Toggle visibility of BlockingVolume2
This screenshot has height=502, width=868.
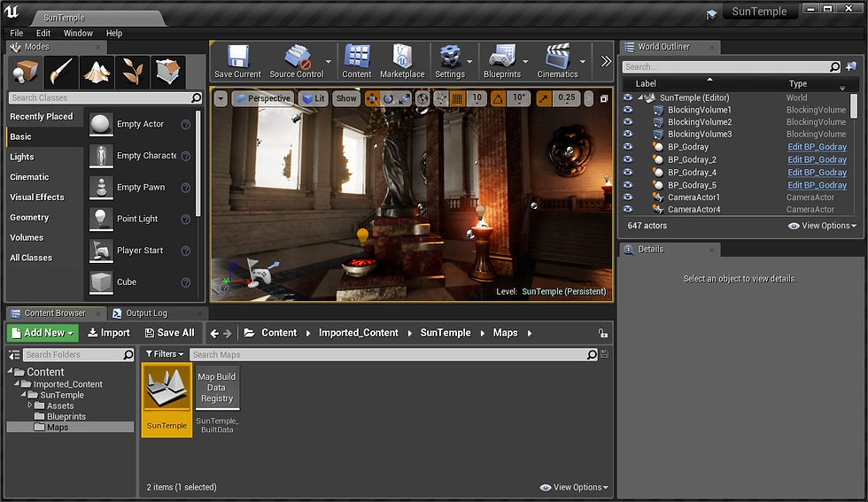coord(628,122)
